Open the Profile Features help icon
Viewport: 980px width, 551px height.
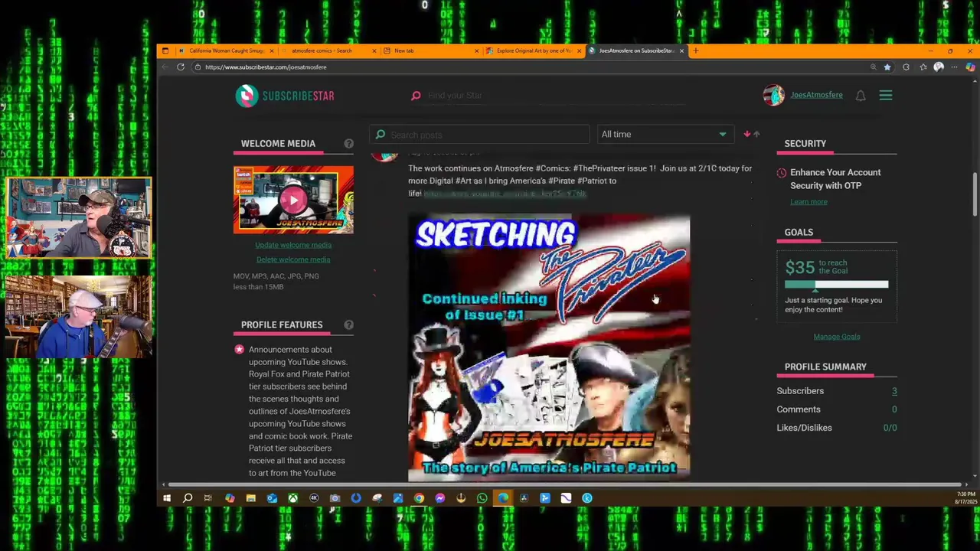tap(348, 325)
